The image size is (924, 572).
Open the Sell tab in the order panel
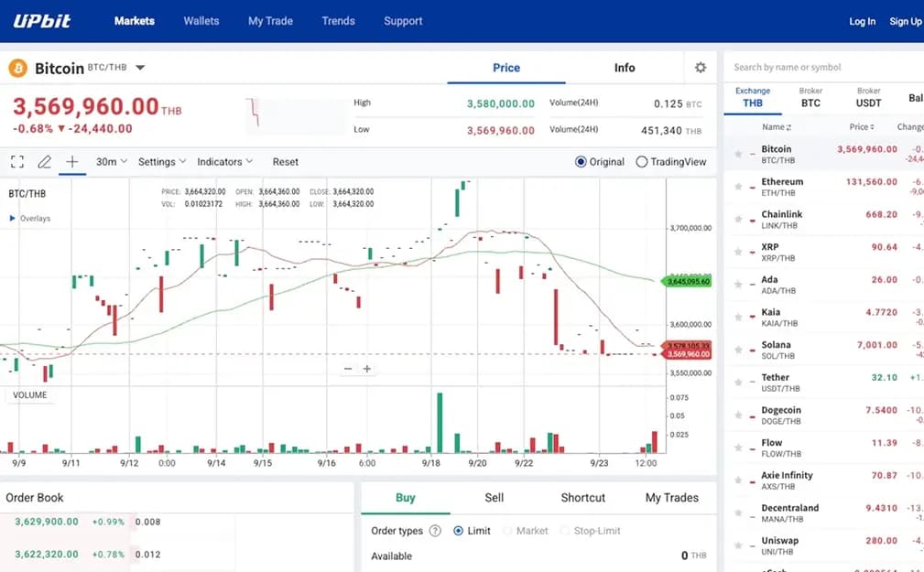(493, 497)
